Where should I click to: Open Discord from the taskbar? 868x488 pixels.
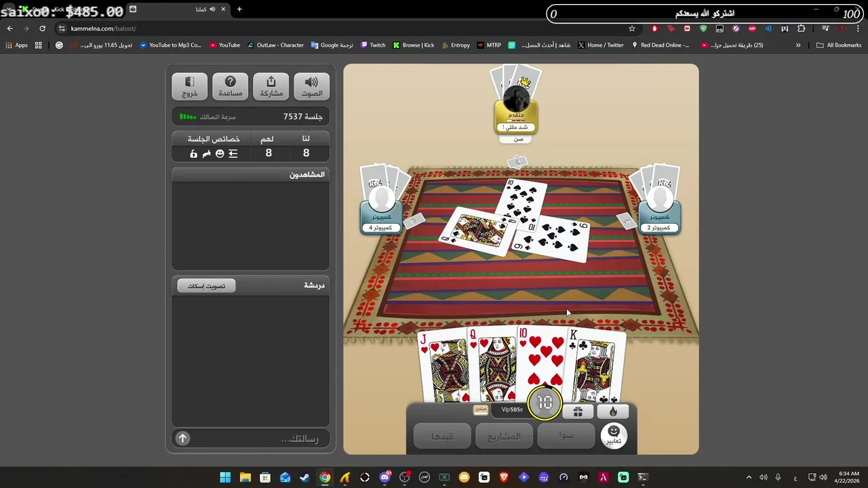point(385,477)
